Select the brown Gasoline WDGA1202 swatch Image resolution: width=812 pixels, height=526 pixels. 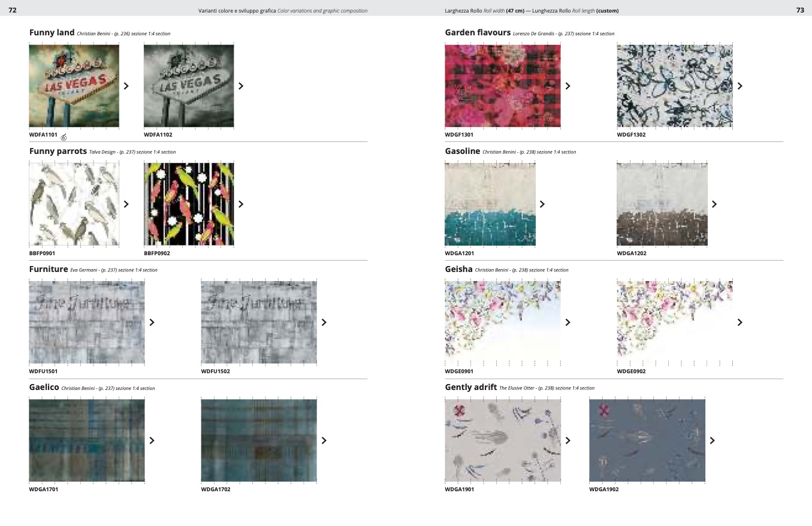[x=662, y=204]
